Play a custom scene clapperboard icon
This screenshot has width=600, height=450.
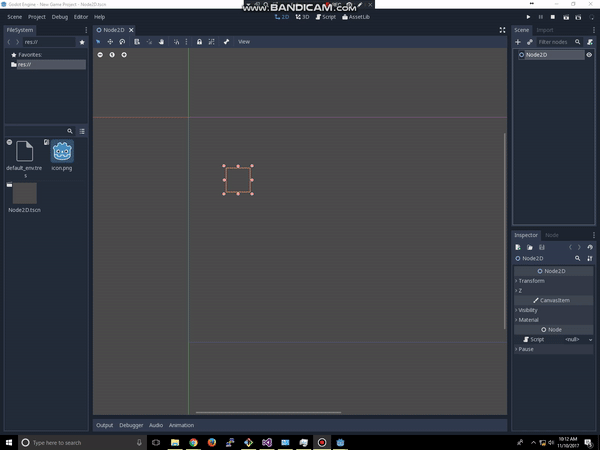point(578,17)
